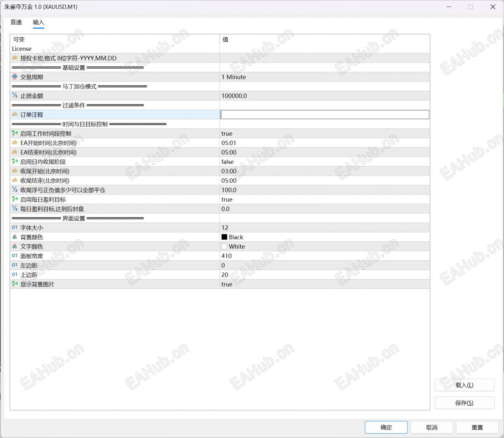The height and width of the screenshot is (438, 504).
Task: Click the 值 column header
Action: [325, 39]
